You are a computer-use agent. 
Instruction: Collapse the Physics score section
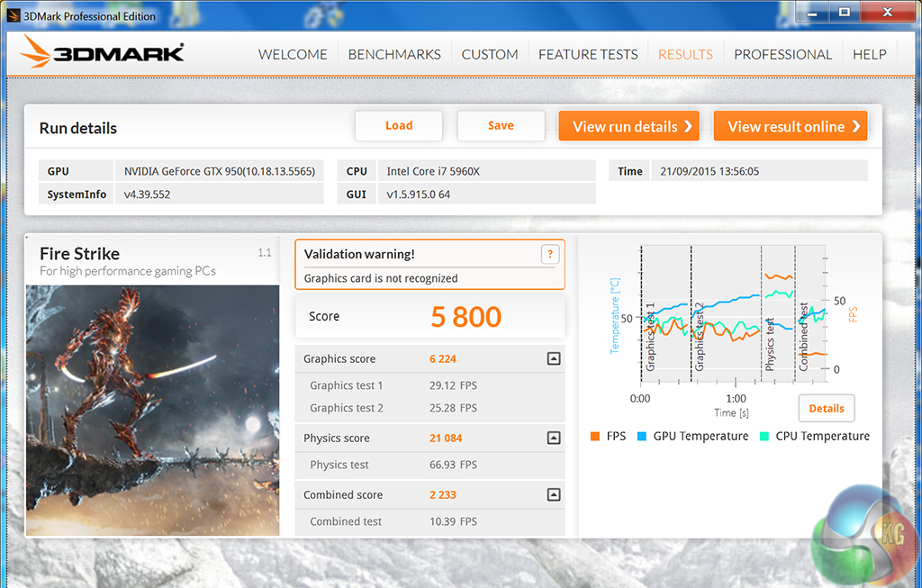[x=554, y=438]
